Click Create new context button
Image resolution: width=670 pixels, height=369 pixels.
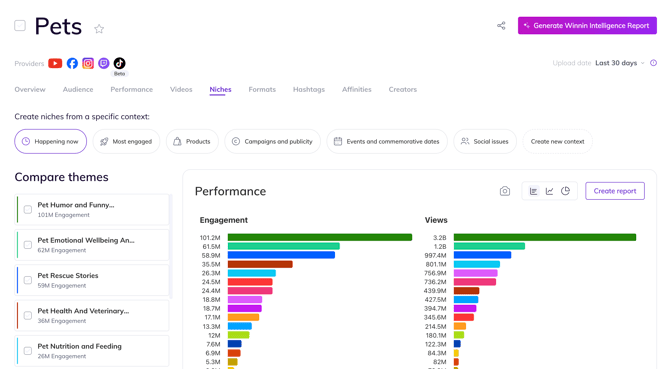coord(558,141)
